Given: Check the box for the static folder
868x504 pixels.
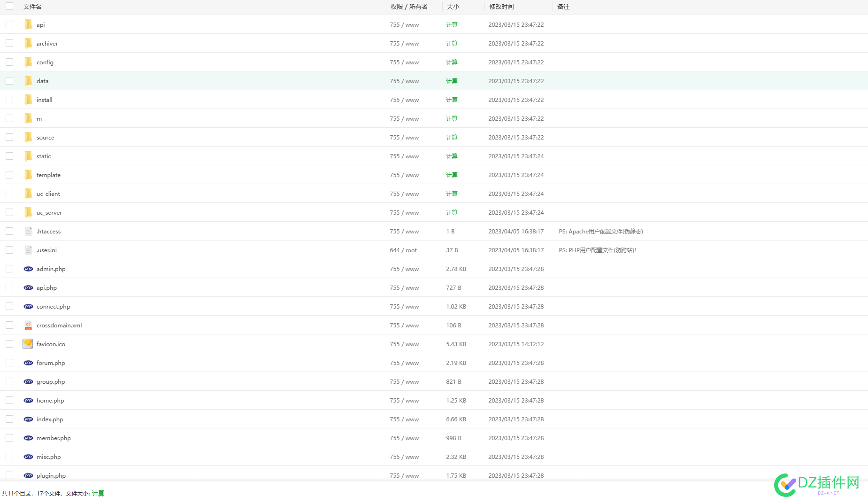Looking at the screenshot, I should click(9, 156).
